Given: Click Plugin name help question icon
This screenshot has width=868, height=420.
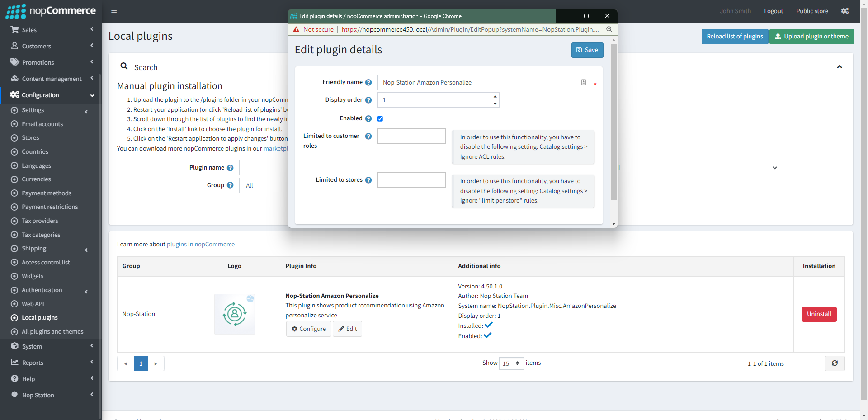Looking at the screenshot, I should [x=230, y=168].
